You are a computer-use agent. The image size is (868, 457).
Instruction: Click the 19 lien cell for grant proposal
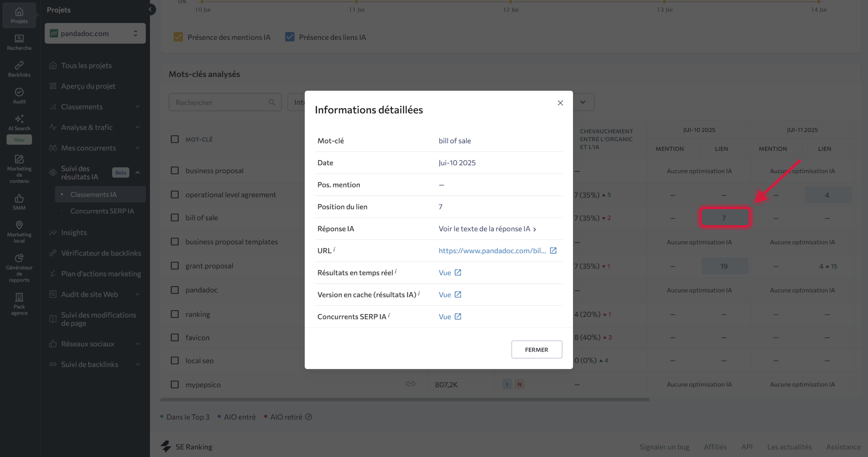[x=725, y=266]
